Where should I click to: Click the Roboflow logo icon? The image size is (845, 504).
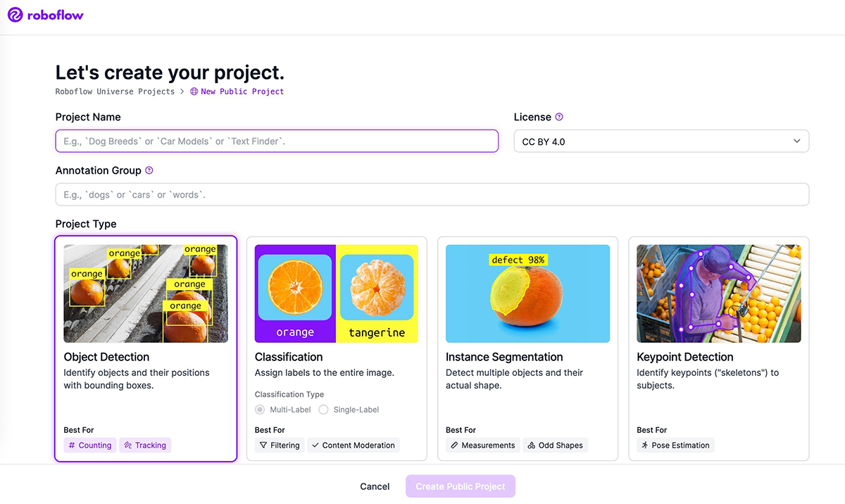[15, 15]
